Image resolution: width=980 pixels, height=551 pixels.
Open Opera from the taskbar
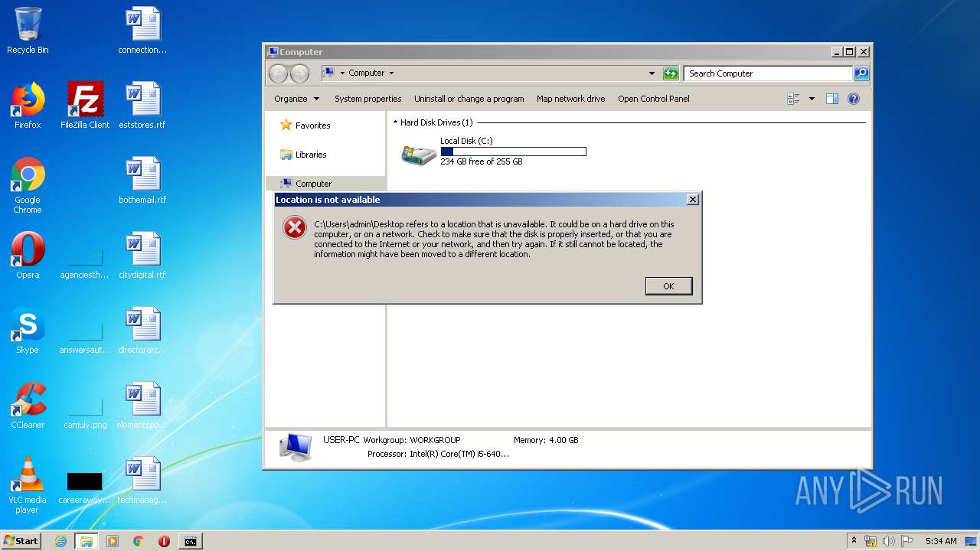point(164,541)
